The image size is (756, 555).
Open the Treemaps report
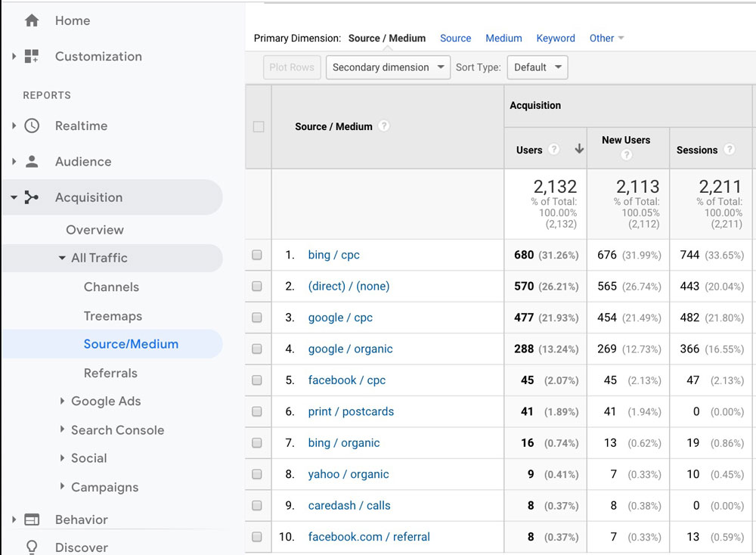[113, 316]
